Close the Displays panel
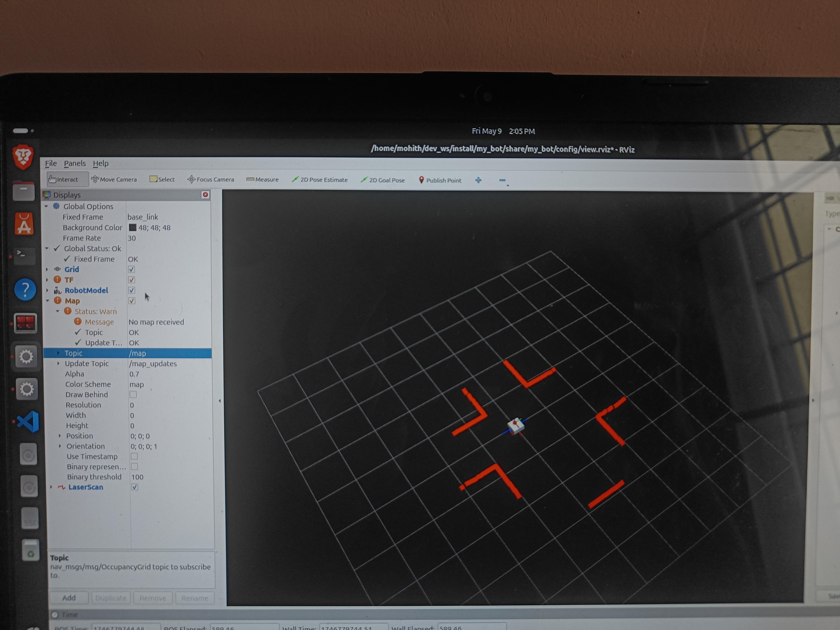The image size is (840, 630). point(205,195)
